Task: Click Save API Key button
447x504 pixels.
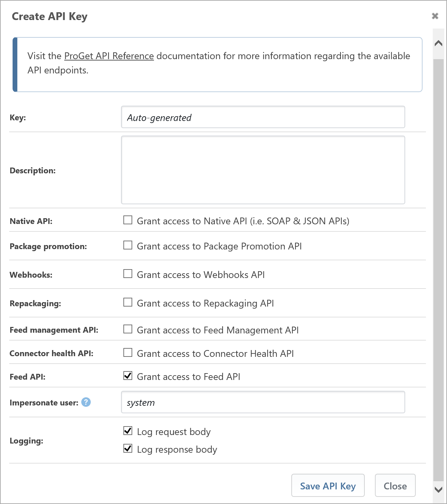Action: (328, 486)
